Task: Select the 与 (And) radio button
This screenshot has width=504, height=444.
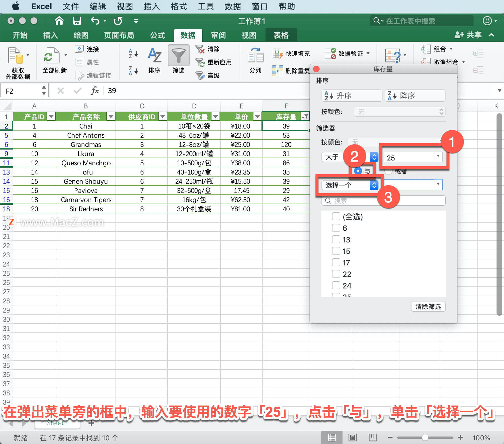Action: tap(358, 171)
